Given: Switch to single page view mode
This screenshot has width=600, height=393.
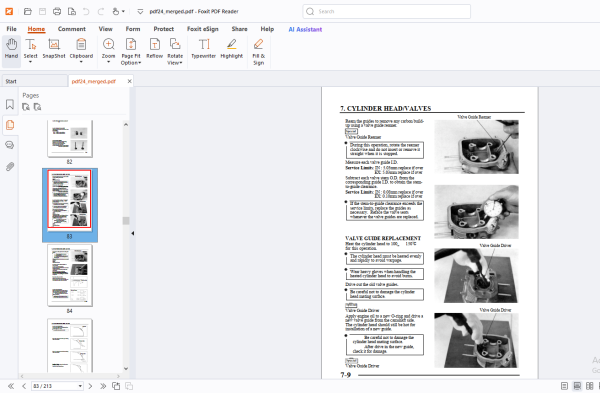Looking at the screenshot, I should (564, 386).
